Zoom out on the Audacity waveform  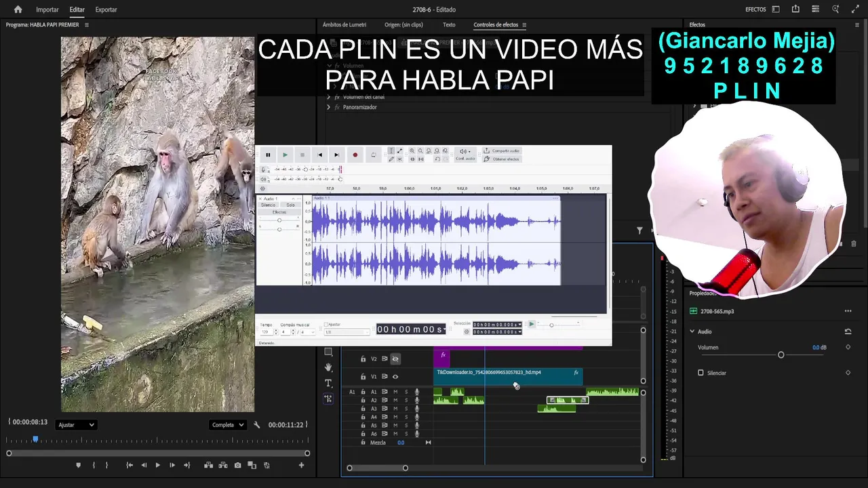click(420, 151)
